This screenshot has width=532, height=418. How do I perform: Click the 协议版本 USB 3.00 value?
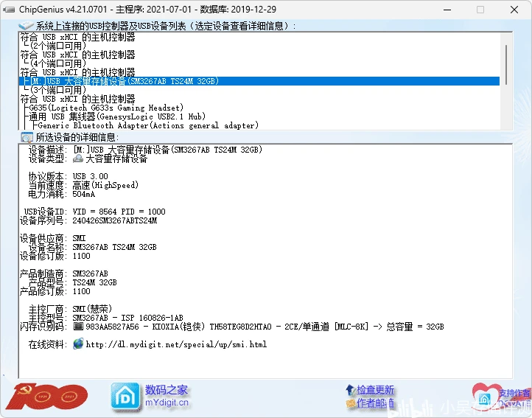pyautogui.click(x=90, y=176)
